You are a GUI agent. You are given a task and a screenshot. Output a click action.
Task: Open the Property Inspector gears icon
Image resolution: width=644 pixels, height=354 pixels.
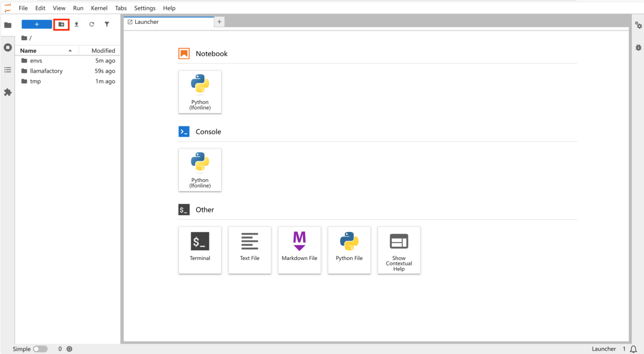coord(638,25)
